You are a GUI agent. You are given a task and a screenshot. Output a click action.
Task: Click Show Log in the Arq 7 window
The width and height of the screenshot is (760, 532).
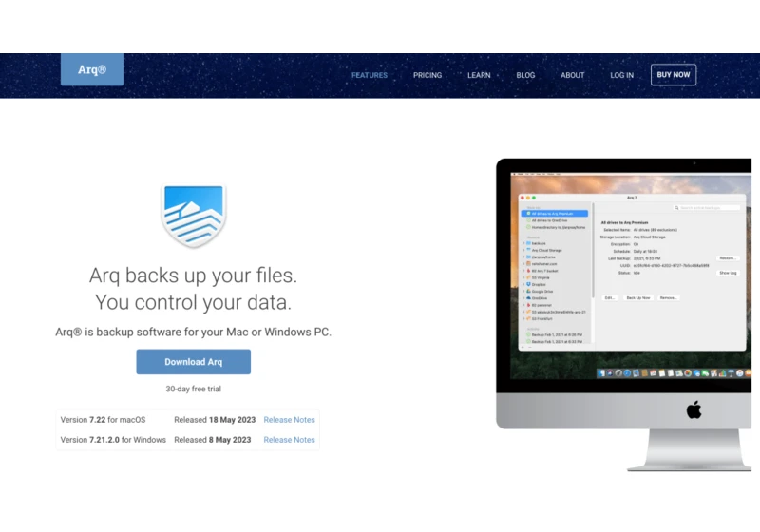click(x=727, y=273)
